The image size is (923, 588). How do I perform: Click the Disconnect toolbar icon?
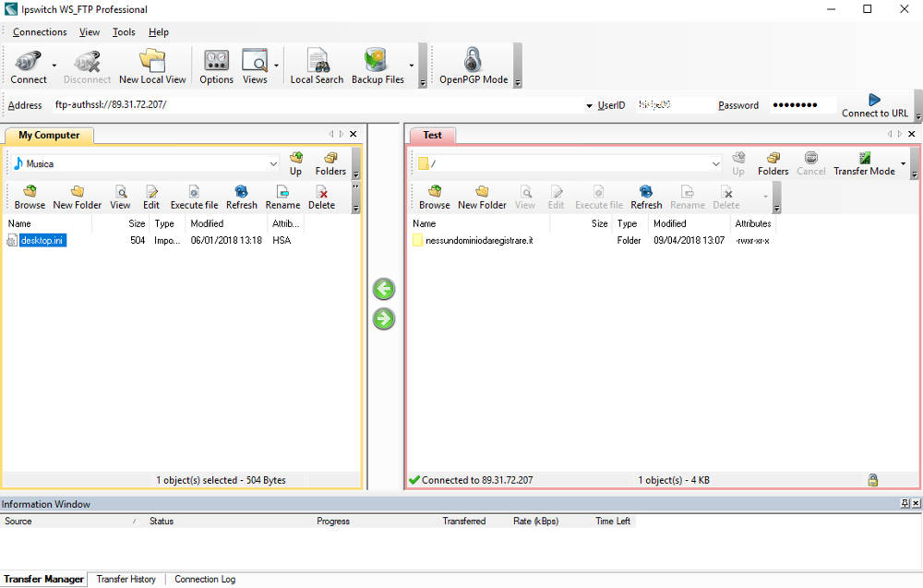click(87, 61)
